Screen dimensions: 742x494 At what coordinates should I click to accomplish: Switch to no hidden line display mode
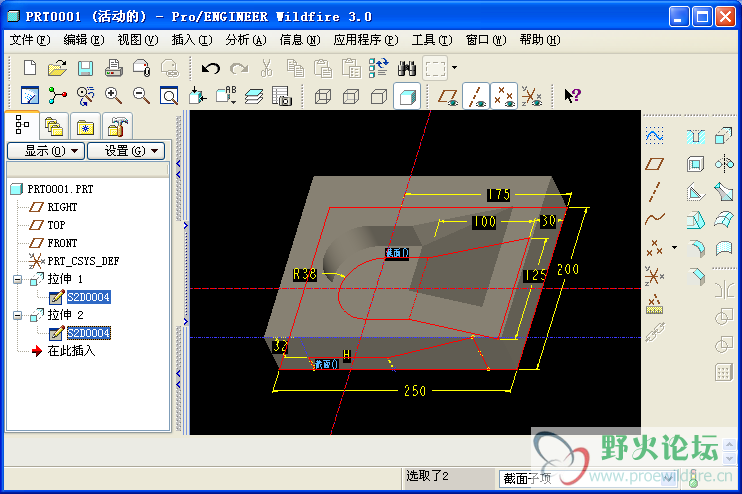click(x=379, y=96)
